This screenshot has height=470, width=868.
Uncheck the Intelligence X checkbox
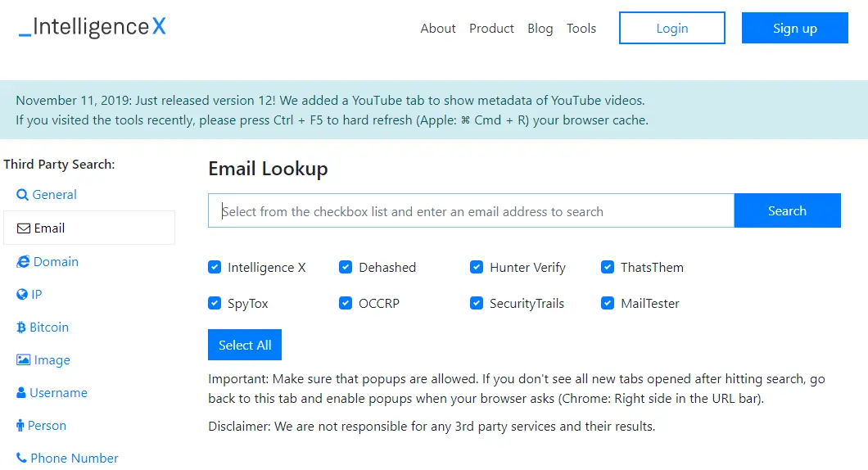click(x=215, y=267)
